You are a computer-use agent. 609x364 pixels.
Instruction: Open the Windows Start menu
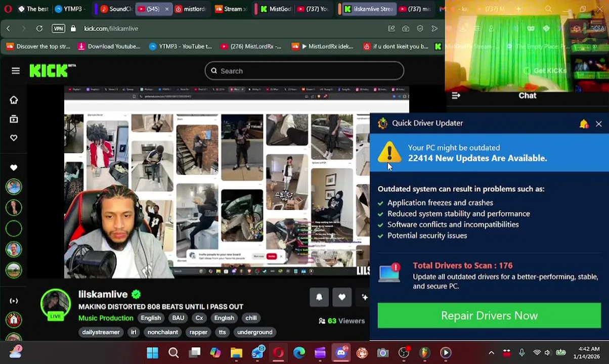pyautogui.click(x=152, y=352)
